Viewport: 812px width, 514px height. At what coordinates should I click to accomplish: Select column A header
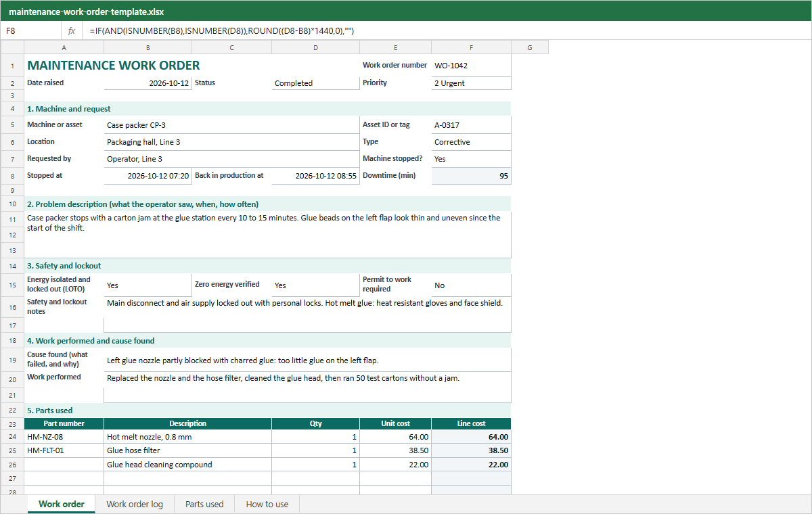pos(64,47)
